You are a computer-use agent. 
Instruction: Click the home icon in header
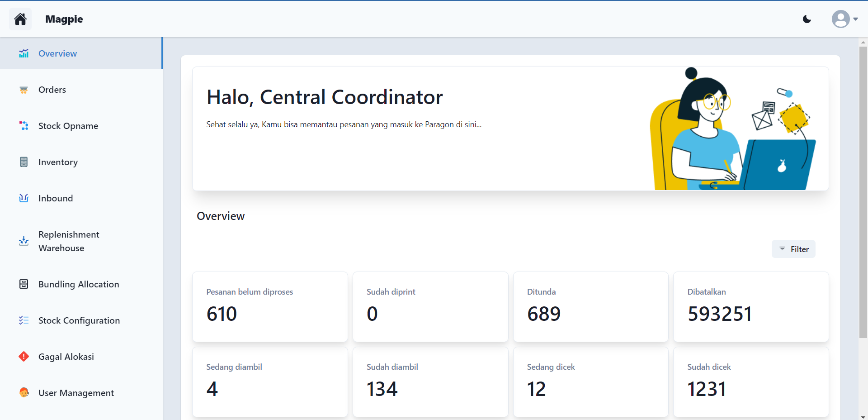pos(20,19)
